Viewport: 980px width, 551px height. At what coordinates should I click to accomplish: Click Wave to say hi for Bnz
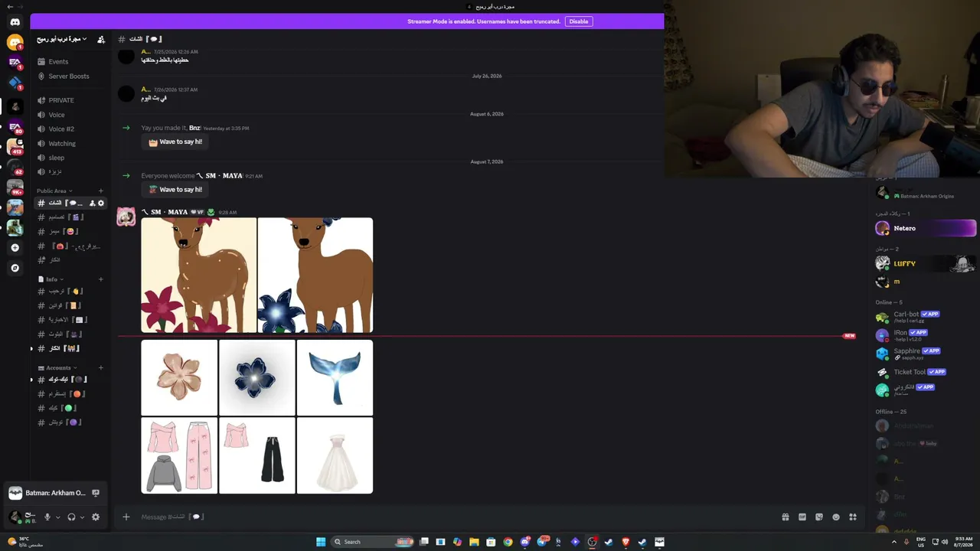(176, 142)
